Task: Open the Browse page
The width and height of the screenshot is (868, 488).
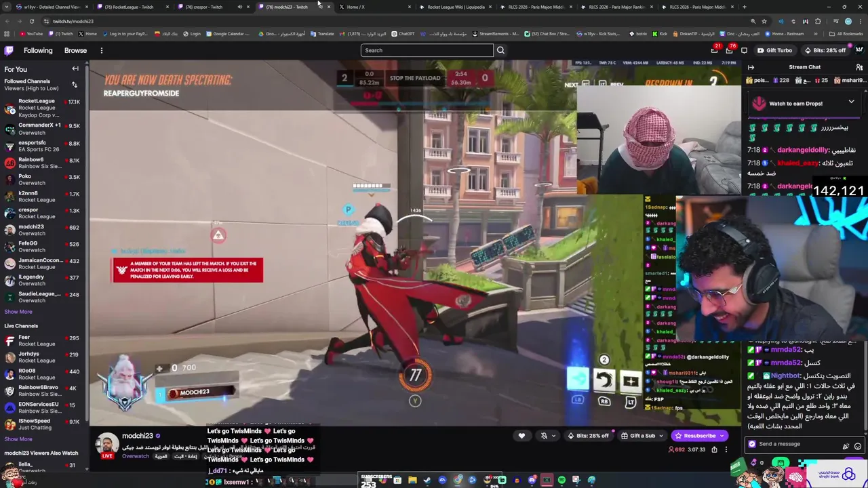Action: [75, 50]
